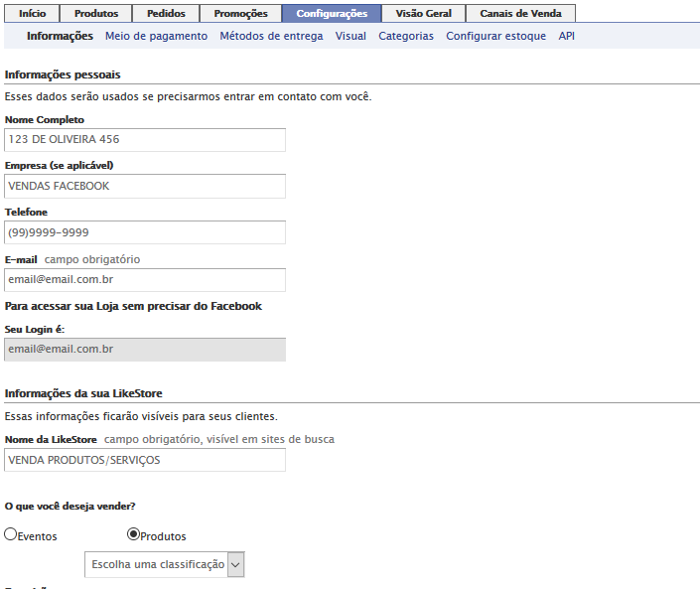Select the Configurações tab
This screenshot has height=589, width=700.
pyautogui.click(x=332, y=14)
